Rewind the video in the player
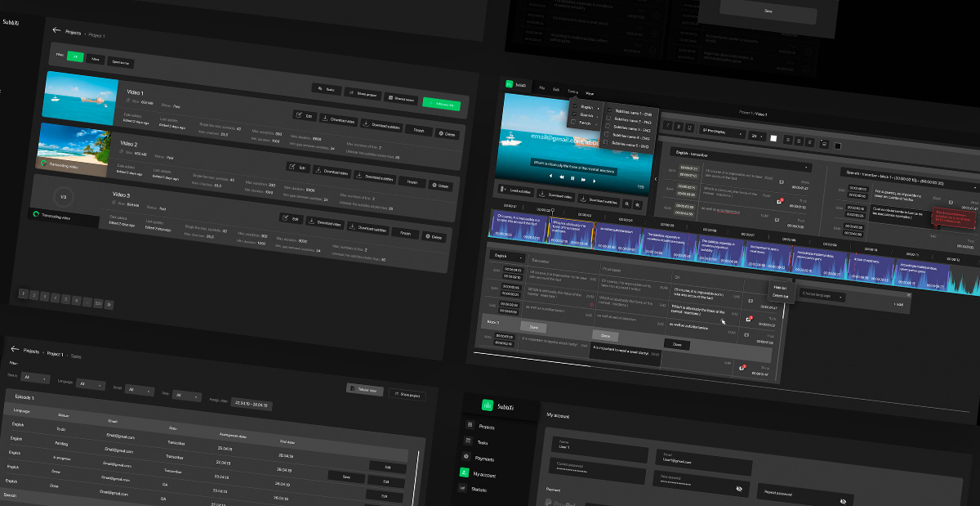 click(562, 177)
